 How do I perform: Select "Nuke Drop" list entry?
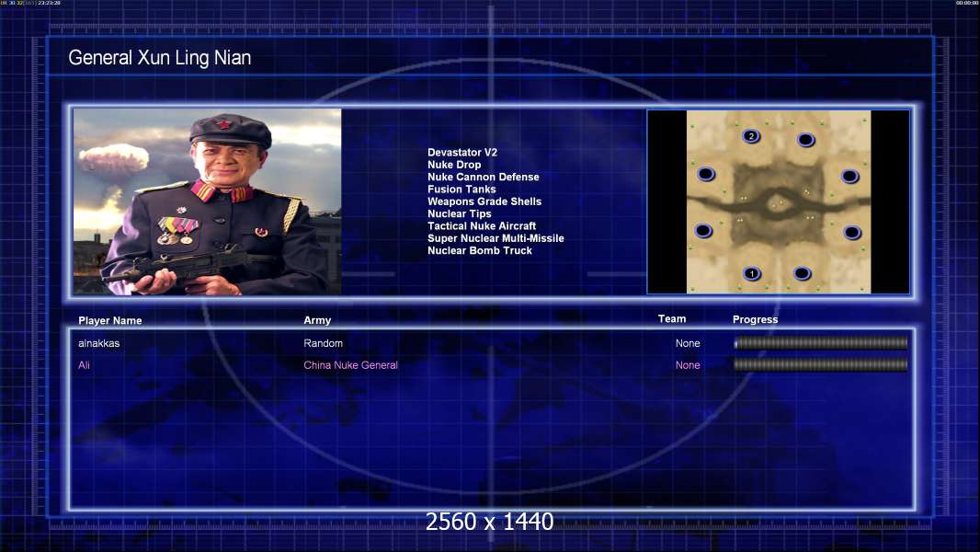coord(454,165)
